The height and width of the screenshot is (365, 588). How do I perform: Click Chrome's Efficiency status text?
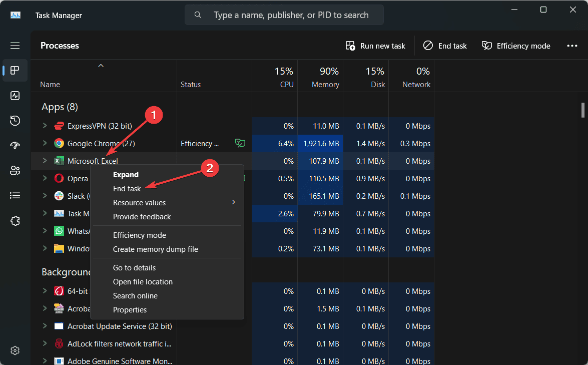pos(200,143)
